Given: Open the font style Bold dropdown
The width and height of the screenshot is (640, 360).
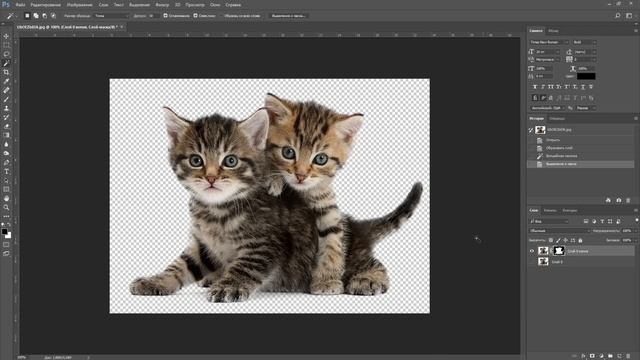Looking at the screenshot, I should (584, 42).
